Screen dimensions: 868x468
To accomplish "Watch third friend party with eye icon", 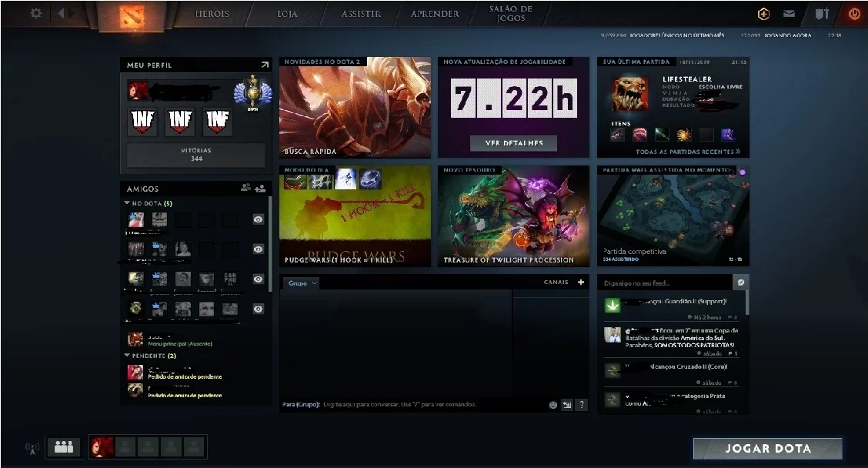I will [x=258, y=279].
